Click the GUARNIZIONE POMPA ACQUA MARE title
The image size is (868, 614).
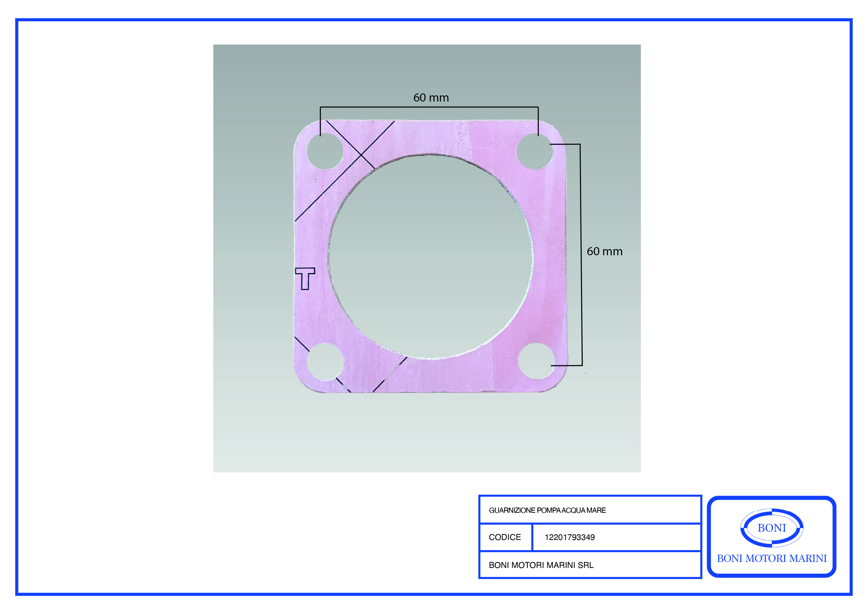pyautogui.click(x=547, y=510)
